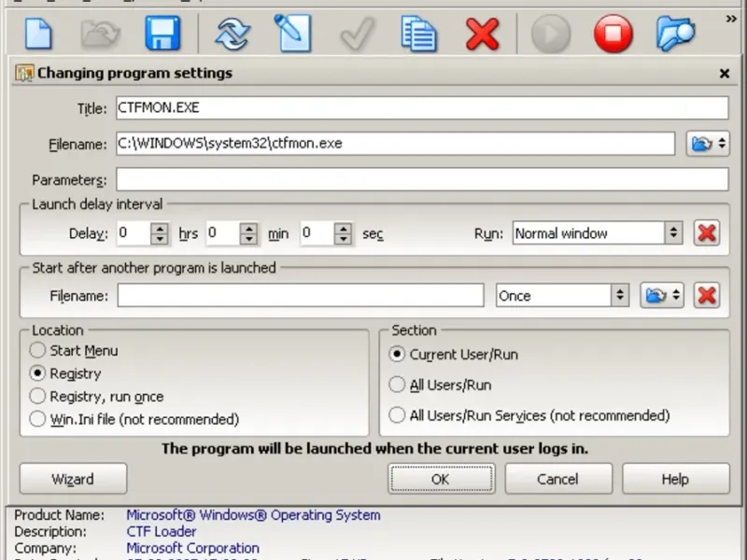This screenshot has height=560, width=747.
Task: Click Filename field under Start after another program
Action: [301, 296]
